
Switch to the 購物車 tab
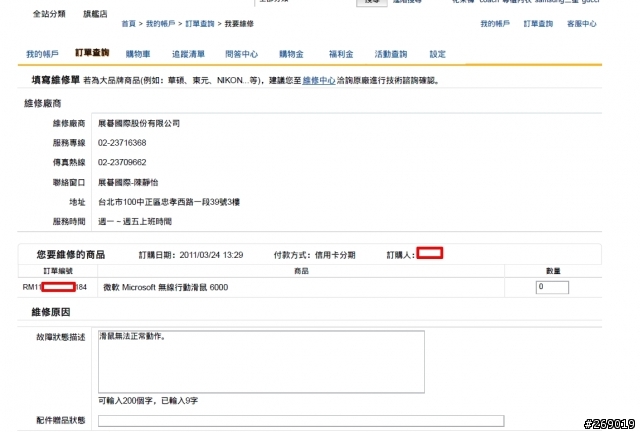138,54
